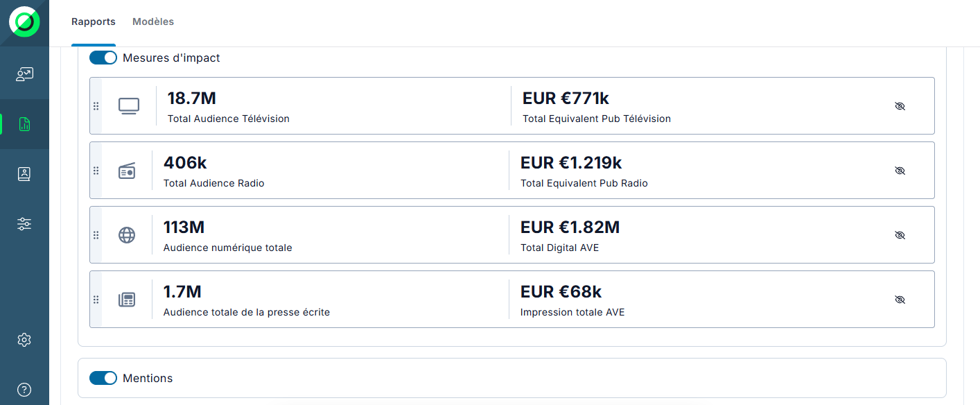Switch to the Modèles tab
The width and height of the screenshot is (980, 405).
(153, 22)
